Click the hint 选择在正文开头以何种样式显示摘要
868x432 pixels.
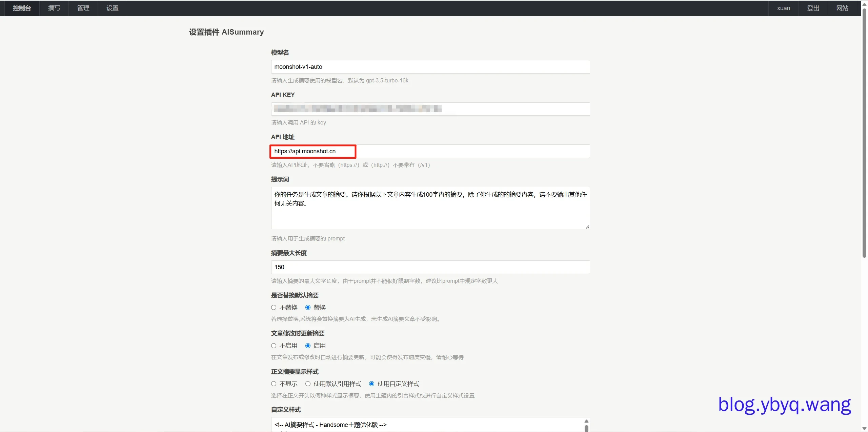(373, 395)
